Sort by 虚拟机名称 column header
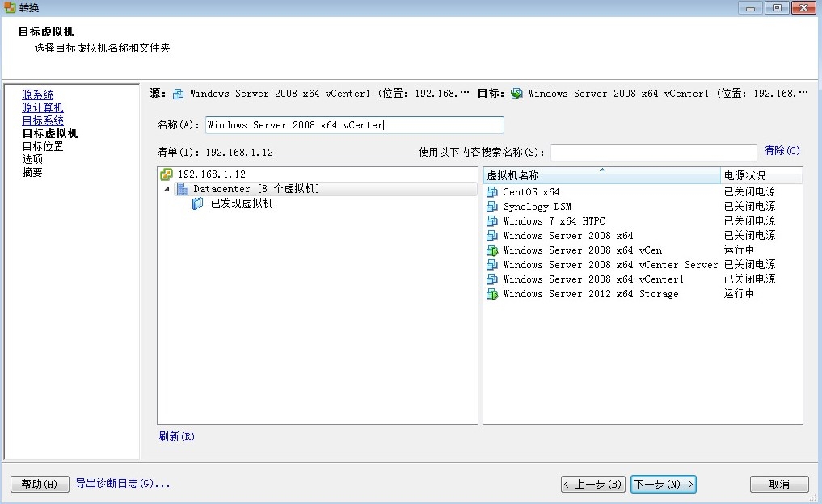Screen dimensions: 822x504 pyautogui.click(x=602, y=175)
